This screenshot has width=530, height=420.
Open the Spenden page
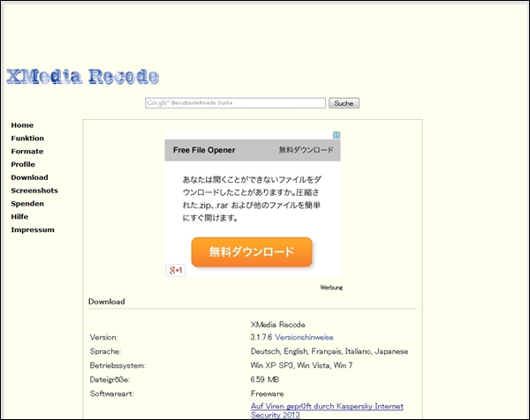[x=27, y=204]
